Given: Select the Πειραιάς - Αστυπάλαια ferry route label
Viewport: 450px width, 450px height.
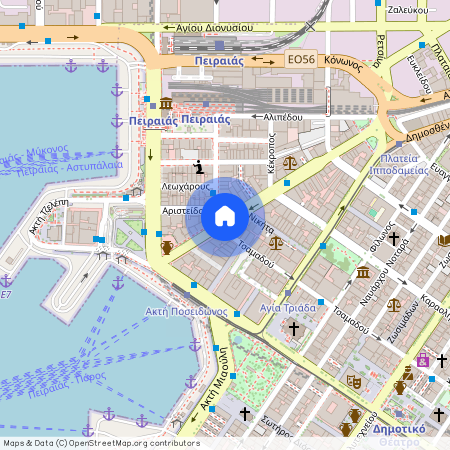Looking at the screenshot, I should [69, 169].
